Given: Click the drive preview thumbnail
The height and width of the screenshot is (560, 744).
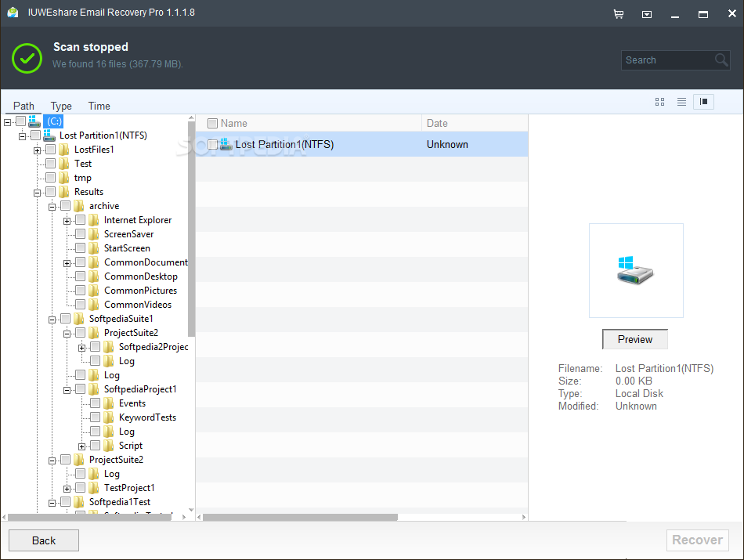Looking at the screenshot, I should point(636,270).
